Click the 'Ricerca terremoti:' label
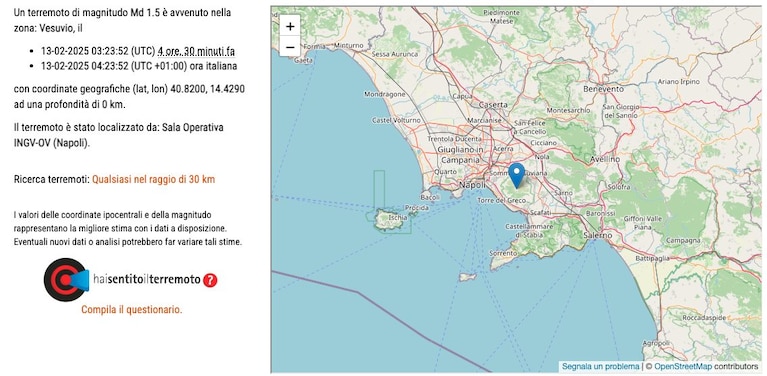The image size is (767, 376). [52, 179]
